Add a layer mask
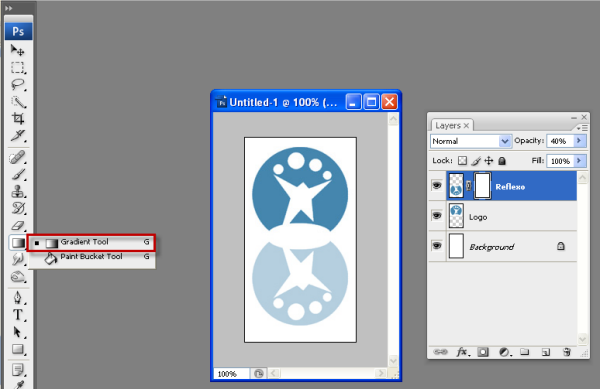 point(483,352)
